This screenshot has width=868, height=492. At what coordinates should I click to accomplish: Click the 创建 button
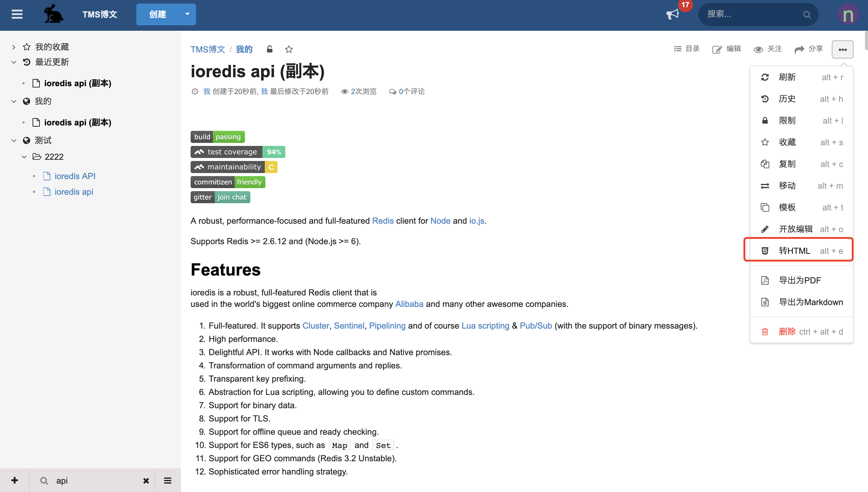click(x=157, y=14)
